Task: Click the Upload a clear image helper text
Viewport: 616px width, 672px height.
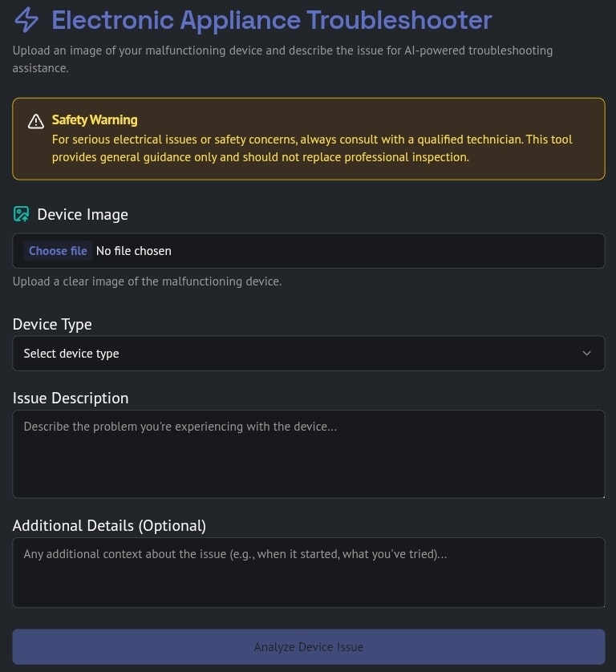Action: click(x=147, y=281)
